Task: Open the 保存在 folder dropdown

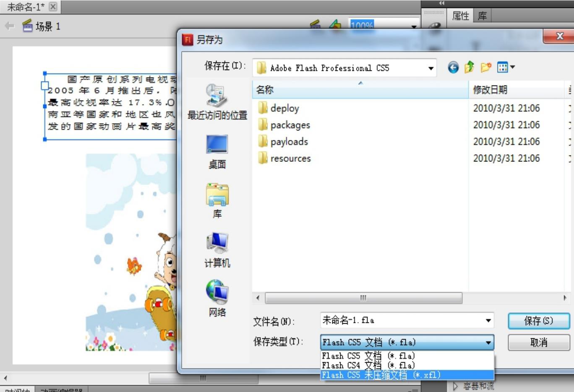Action: click(430, 68)
